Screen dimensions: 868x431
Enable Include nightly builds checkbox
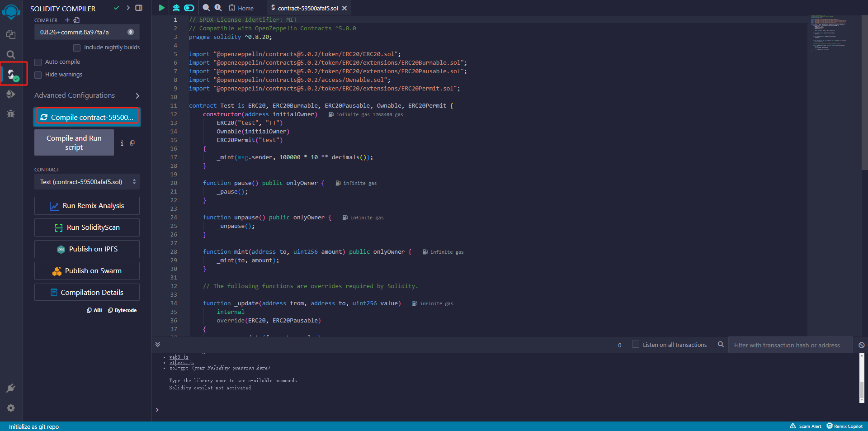pyautogui.click(x=77, y=47)
